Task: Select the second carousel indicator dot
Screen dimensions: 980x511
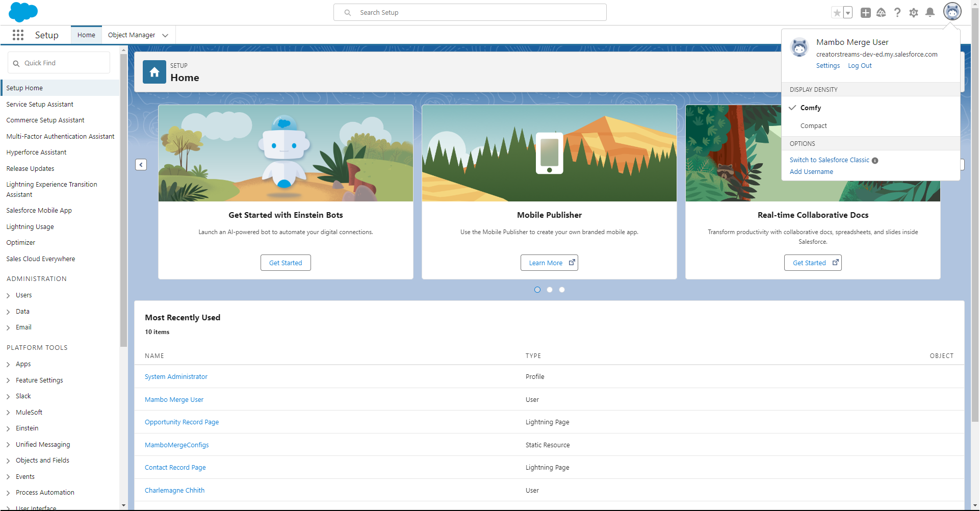Action: click(549, 289)
